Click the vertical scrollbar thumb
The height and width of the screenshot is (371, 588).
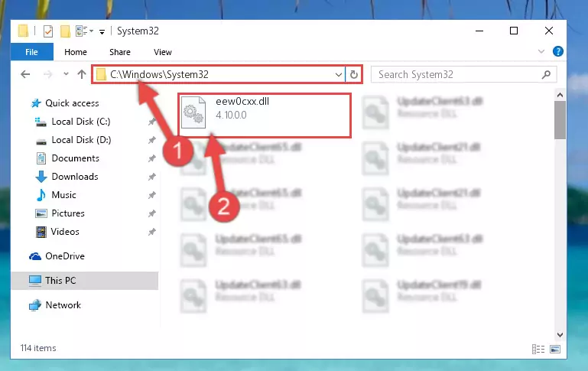coord(560,120)
